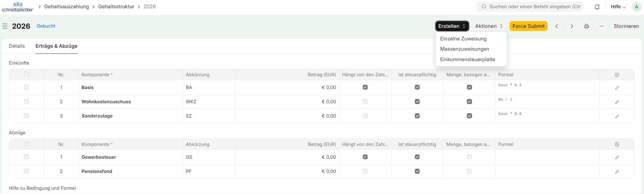Switch to the Details tab

click(17, 46)
